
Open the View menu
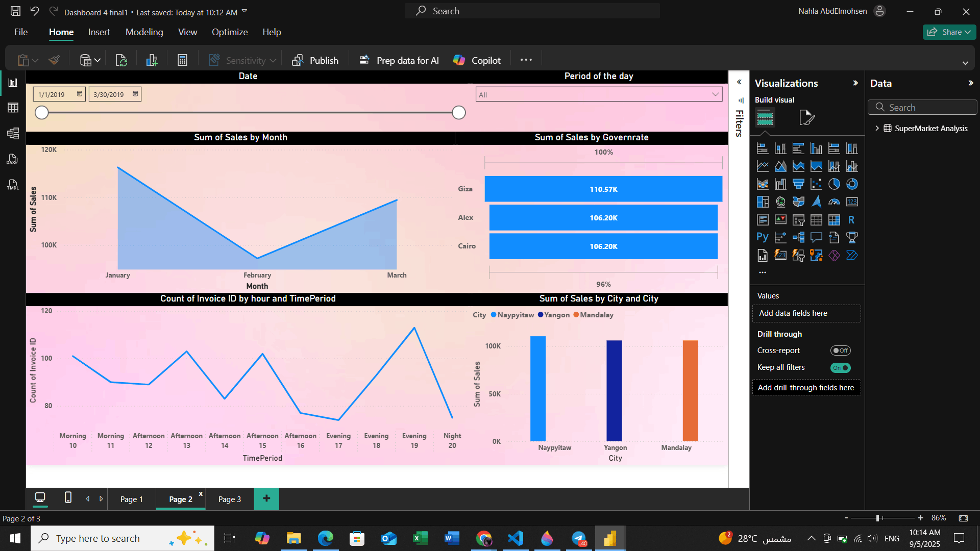click(187, 32)
